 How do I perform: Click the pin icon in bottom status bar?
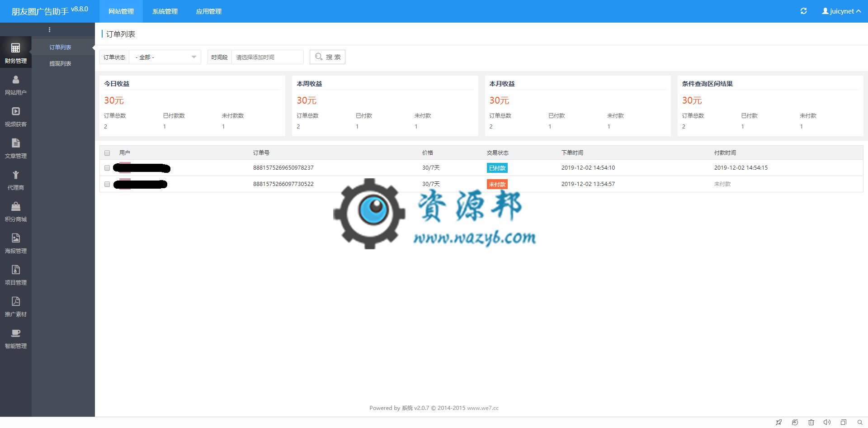click(x=778, y=422)
